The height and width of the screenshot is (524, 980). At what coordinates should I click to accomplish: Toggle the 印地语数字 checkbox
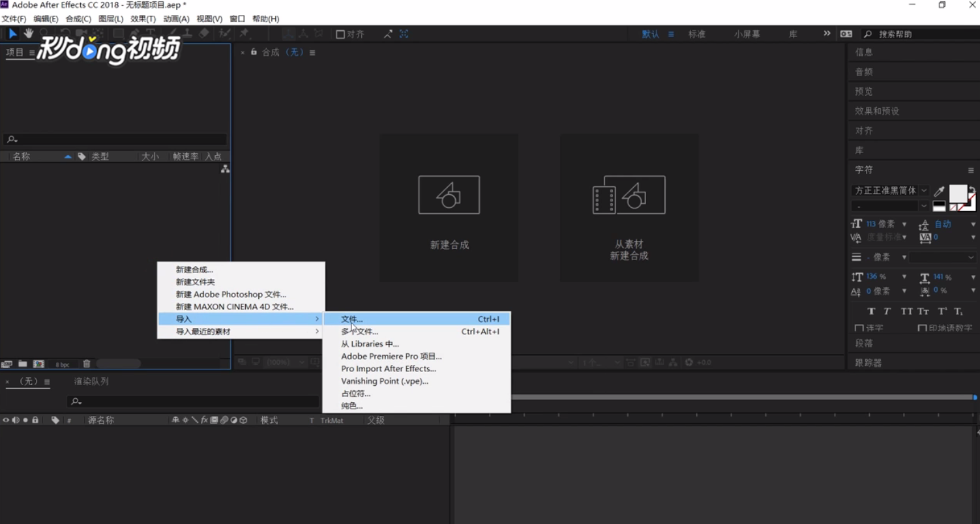[x=922, y=328]
